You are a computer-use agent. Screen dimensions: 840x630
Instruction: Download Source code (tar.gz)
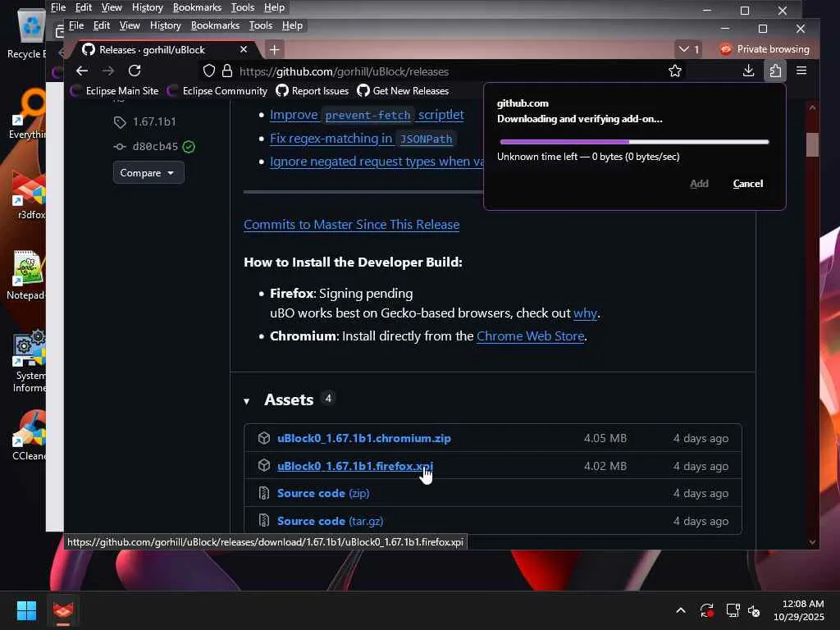pos(330,521)
